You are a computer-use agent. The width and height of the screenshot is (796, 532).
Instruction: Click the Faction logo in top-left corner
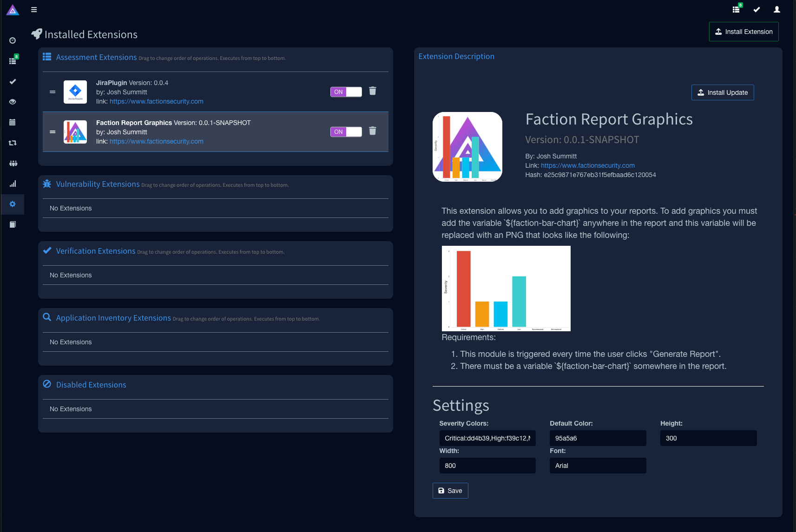pyautogui.click(x=13, y=10)
